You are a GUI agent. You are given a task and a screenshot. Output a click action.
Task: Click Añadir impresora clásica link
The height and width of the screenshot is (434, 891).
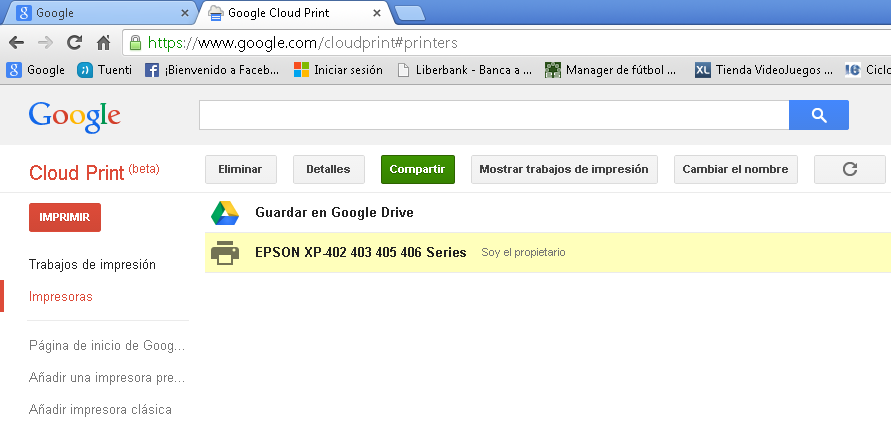100,409
